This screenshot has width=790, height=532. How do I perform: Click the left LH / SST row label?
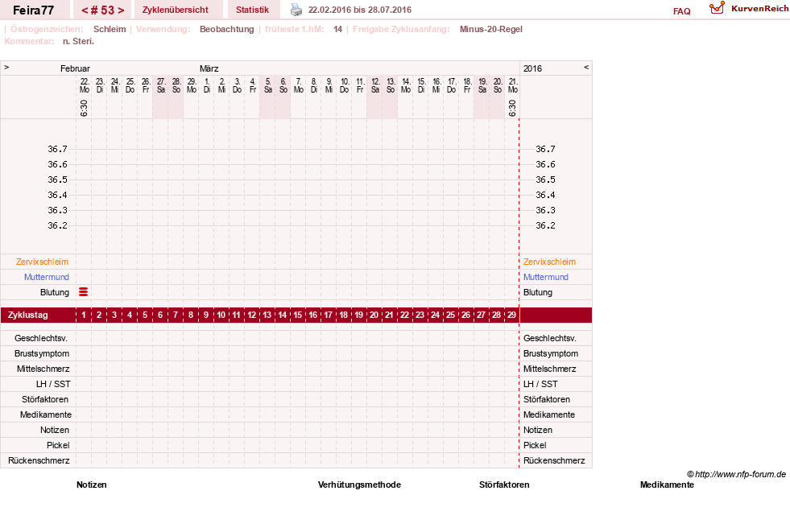click(x=53, y=384)
